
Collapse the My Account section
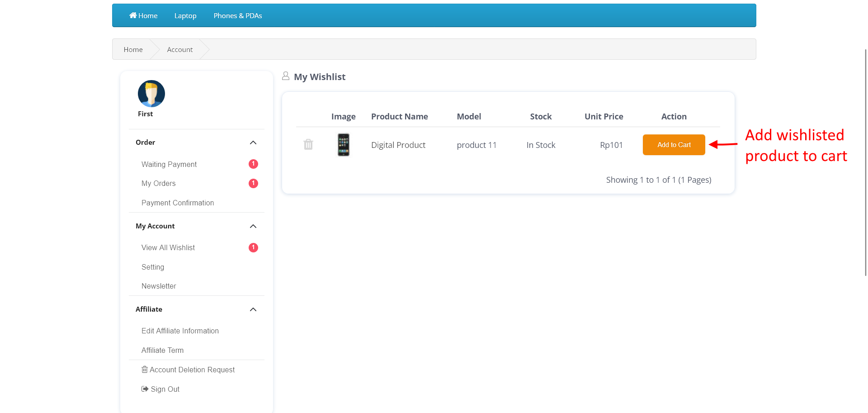(x=253, y=226)
